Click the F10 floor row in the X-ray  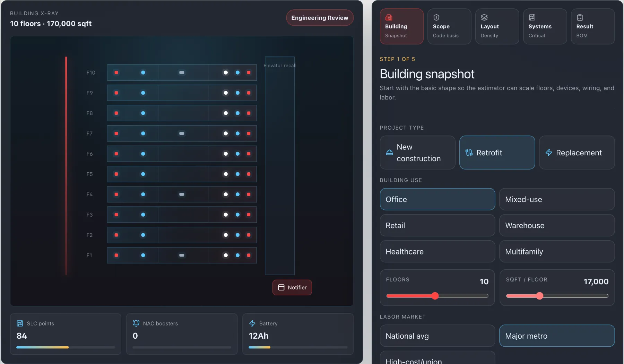coord(182,72)
